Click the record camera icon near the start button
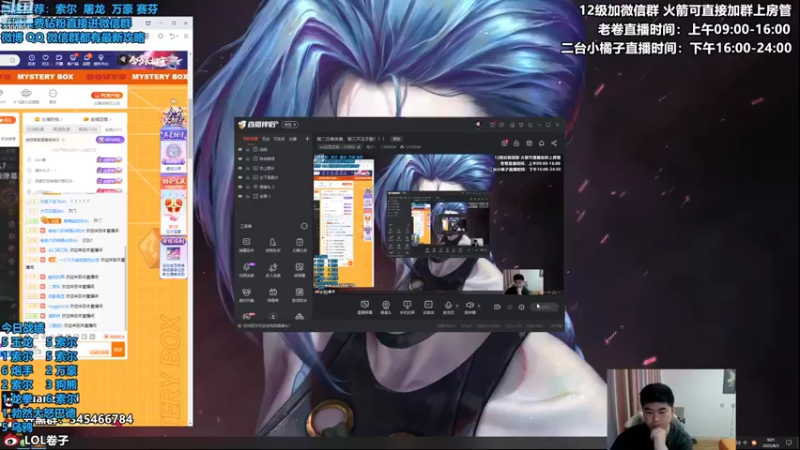The image size is (800, 450). [497, 307]
